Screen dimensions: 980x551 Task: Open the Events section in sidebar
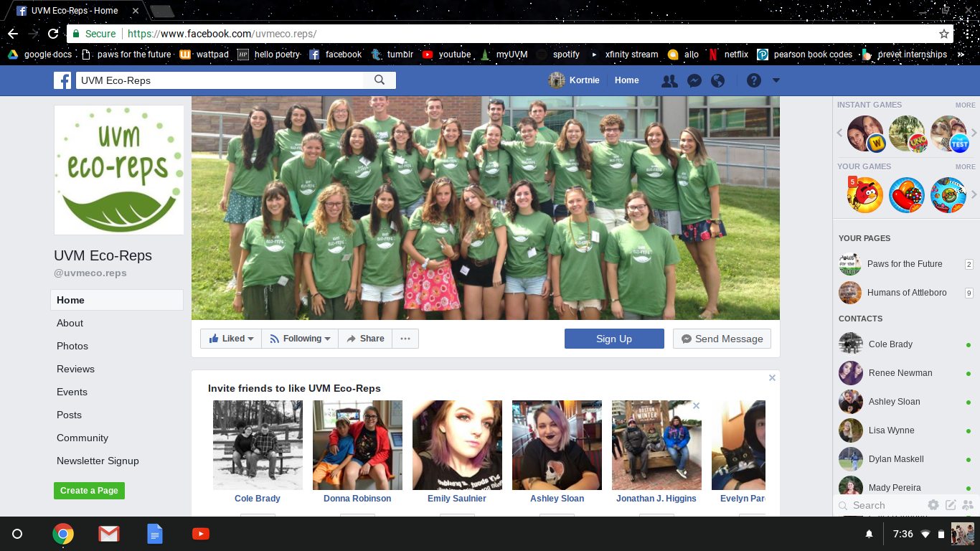pyautogui.click(x=72, y=392)
